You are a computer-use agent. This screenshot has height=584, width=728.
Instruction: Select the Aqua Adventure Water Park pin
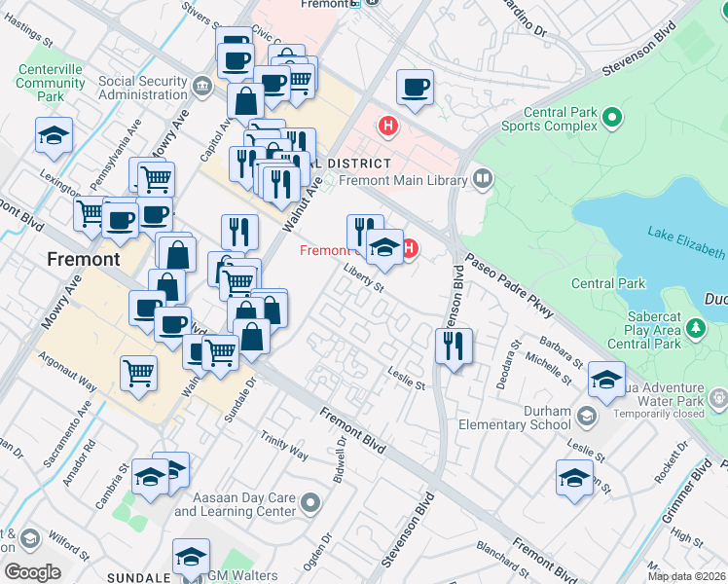719,400
